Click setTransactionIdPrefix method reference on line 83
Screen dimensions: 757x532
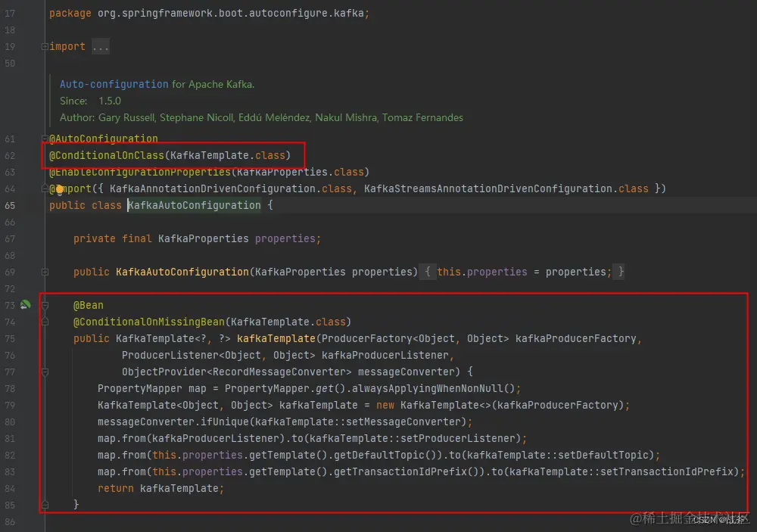[666, 471]
